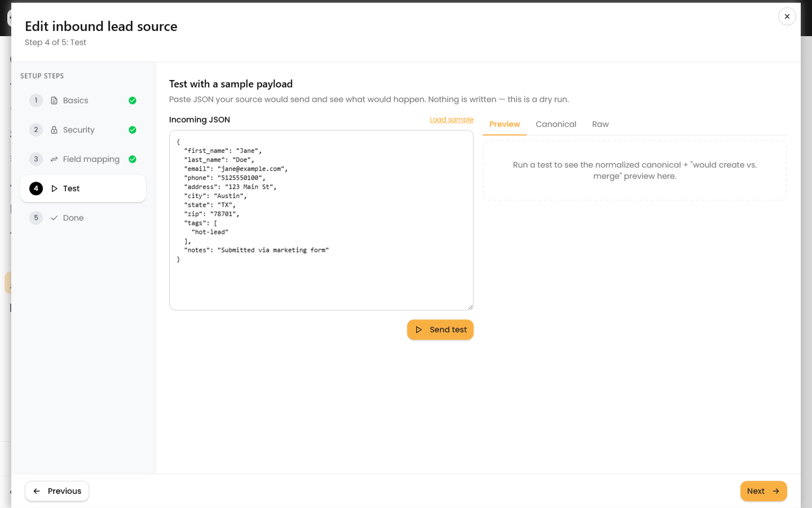Go back with the Previous button
Viewport: 812px width, 508px height.
57,491
